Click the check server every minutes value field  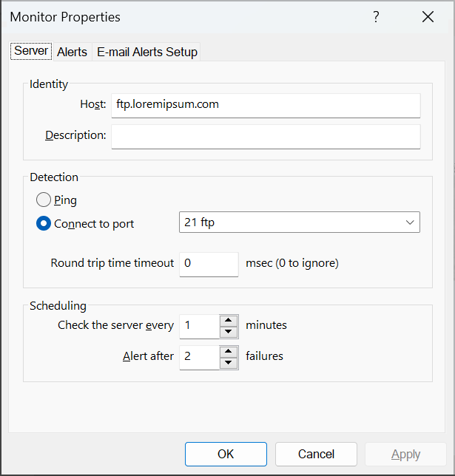[x=199, y=327]
